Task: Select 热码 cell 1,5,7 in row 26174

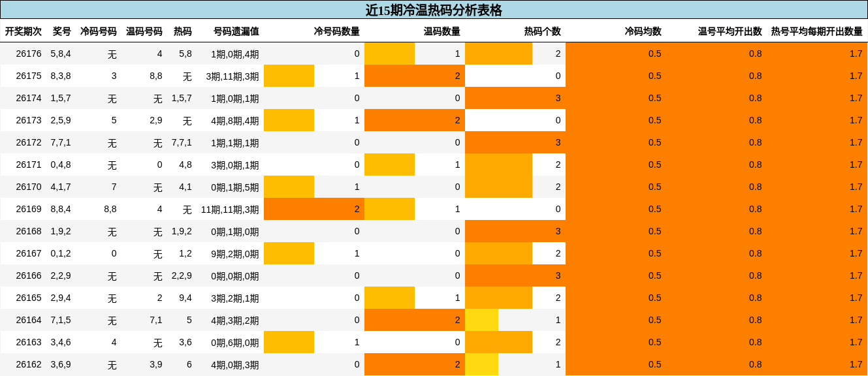Action: pos(182,98)
